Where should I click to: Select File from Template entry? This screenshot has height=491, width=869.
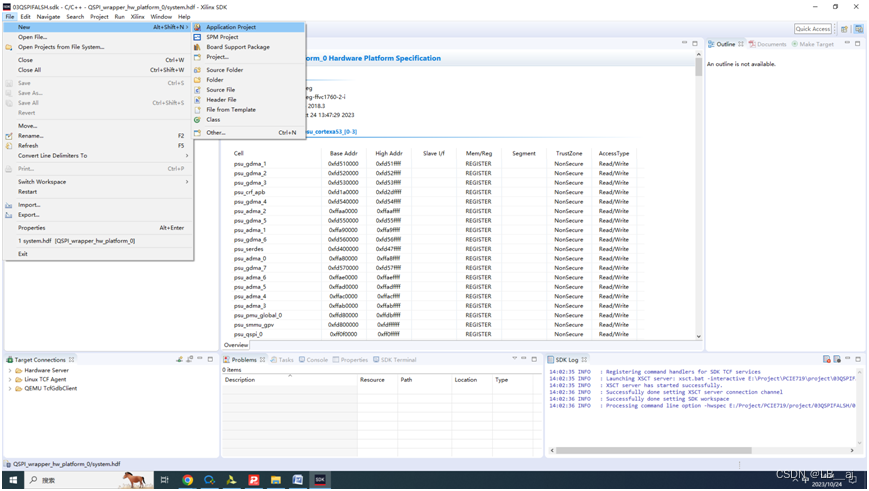248,110
